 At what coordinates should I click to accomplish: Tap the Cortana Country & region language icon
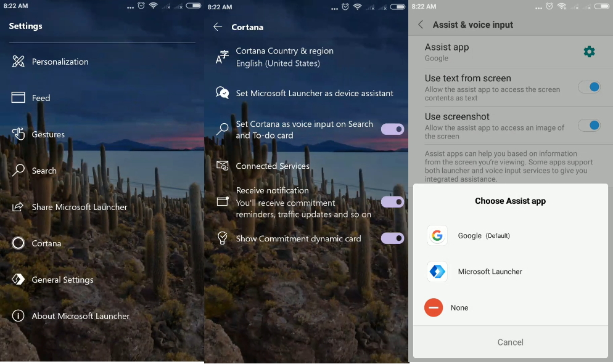coord(222,57)
